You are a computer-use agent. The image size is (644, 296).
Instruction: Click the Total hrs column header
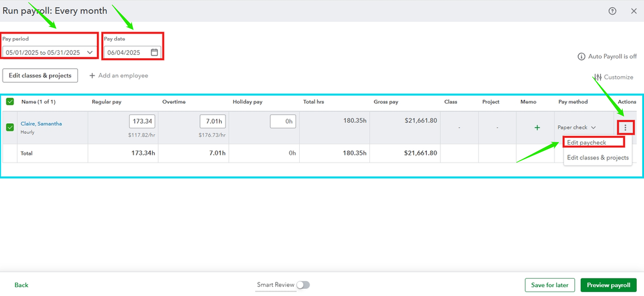click(314, 101)
